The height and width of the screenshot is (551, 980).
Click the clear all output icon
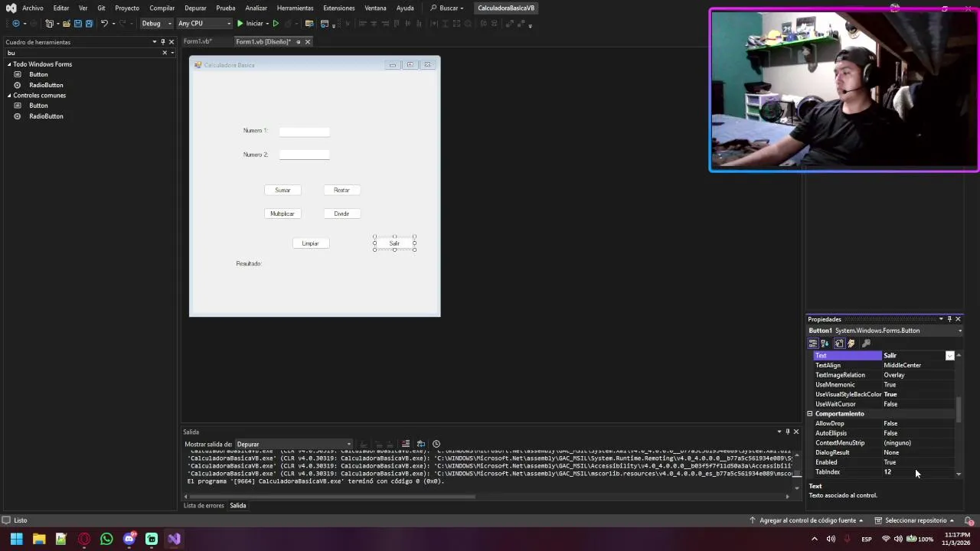406,444
